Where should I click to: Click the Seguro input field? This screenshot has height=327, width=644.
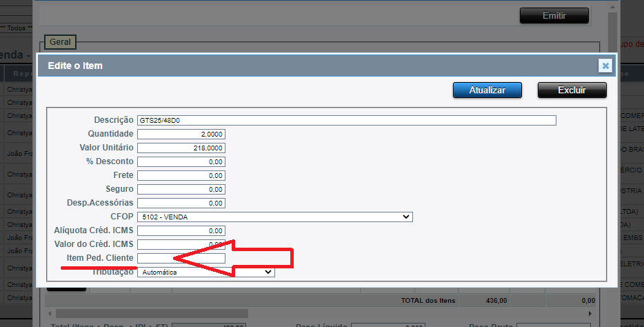click(x=181, y=189)
